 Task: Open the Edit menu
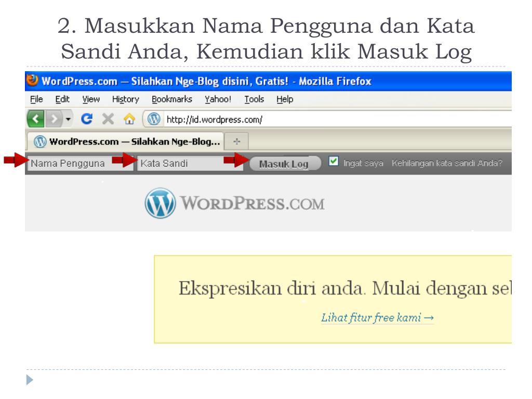[x=62, y=99]
